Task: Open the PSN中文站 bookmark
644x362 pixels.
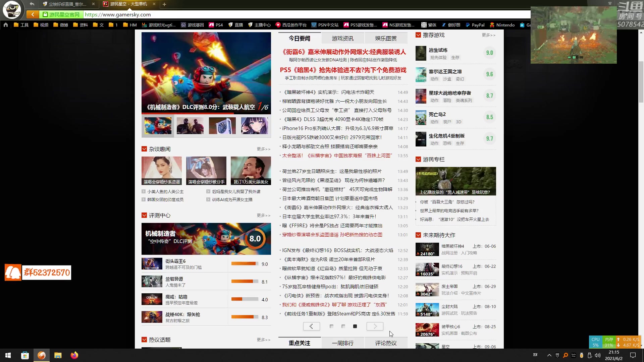Action: 325,25
